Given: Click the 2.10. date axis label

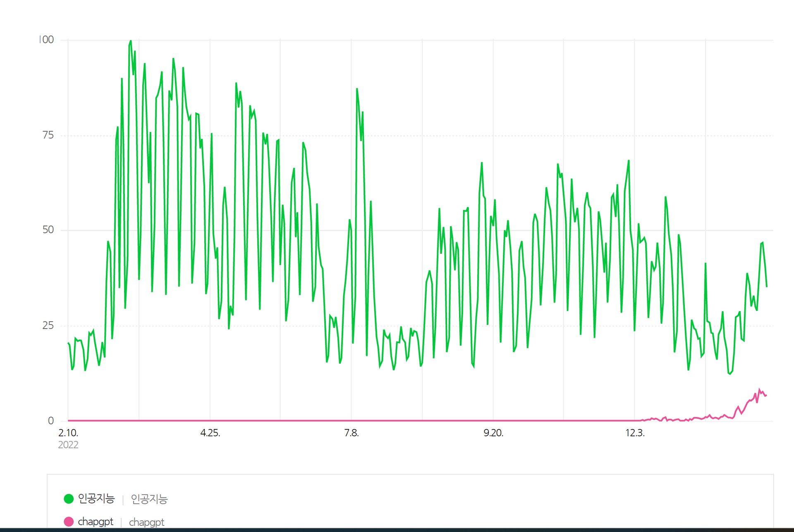Looking at the screenshot, I should (68, 433).
